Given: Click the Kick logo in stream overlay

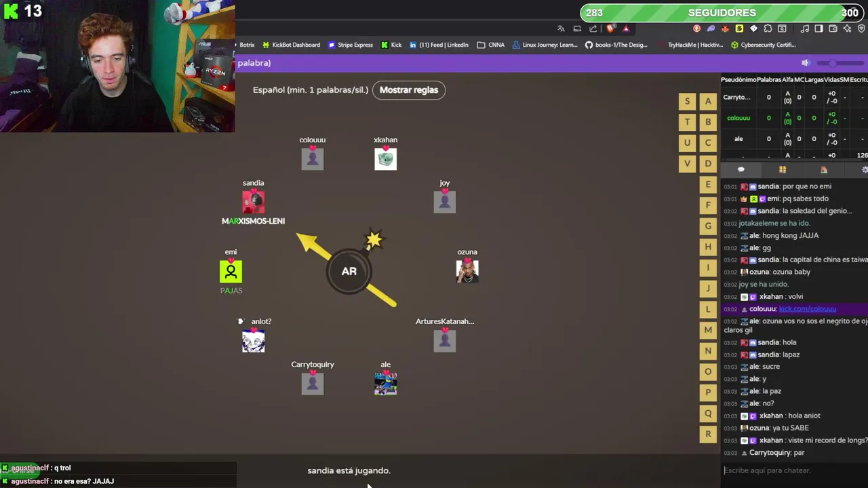Looking at the screenshot, I should click(x=10, y=11).
